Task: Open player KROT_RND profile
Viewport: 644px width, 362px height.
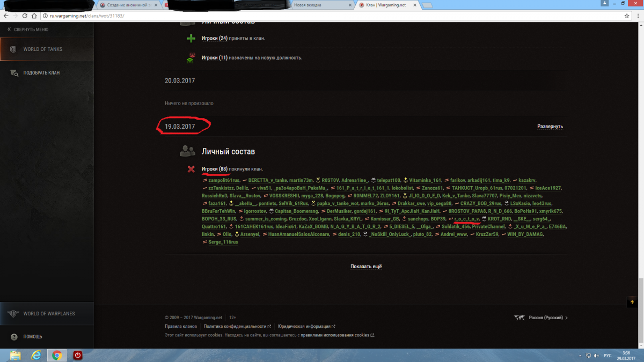Action: pos(499,219)
